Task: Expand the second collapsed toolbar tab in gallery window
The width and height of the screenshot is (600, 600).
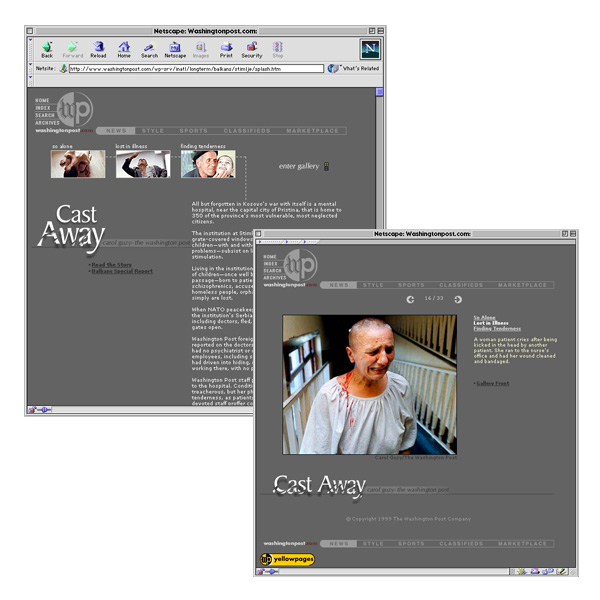Action: pos(293,242)
